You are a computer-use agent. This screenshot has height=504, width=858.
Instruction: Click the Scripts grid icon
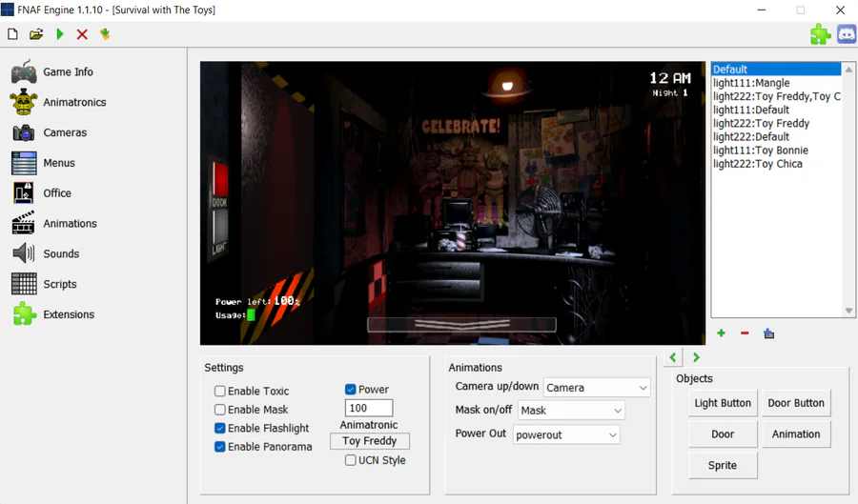[x=24, y=284]
